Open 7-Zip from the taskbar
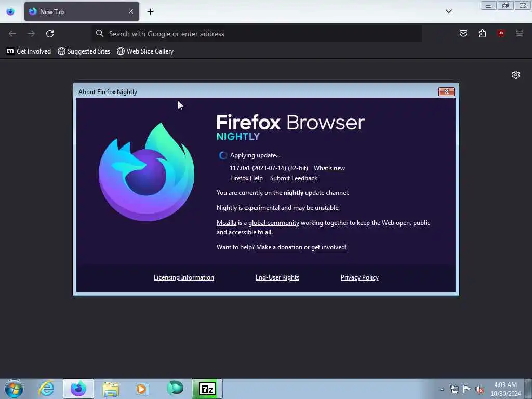The height and width of the screenshot is (399, 532). [207, 389]
